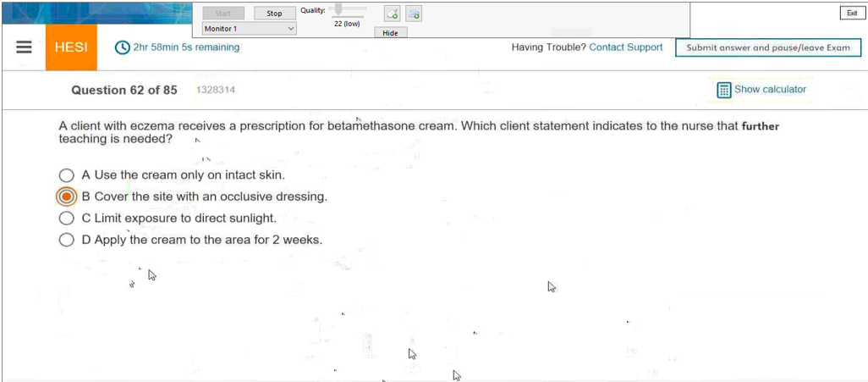Click the orange HESI logo
868x382 pixels.
coord(71,48)
